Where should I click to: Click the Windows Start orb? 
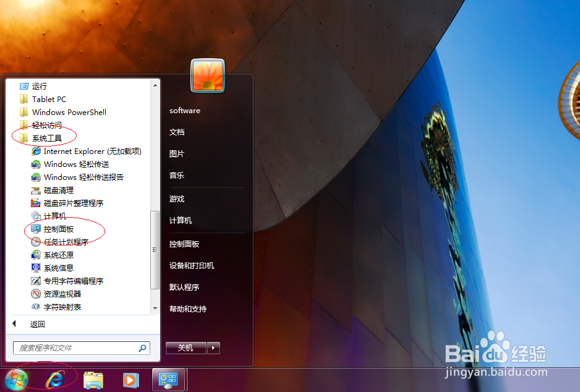click(x=17, y=380)
